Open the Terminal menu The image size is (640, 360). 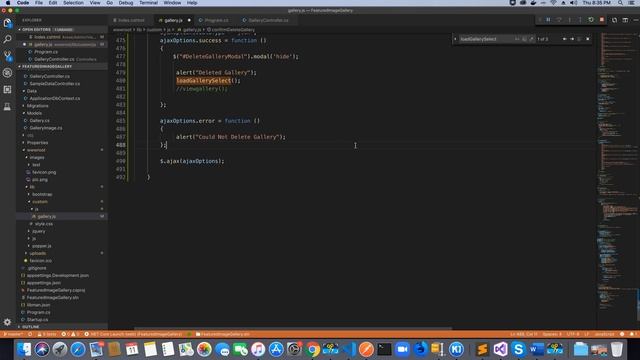tap(149, 3)
